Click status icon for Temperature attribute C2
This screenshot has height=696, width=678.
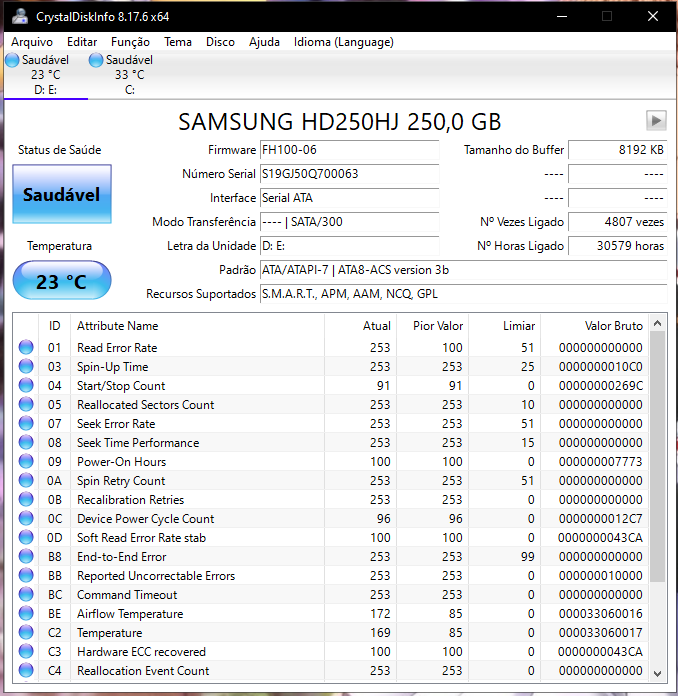[x=26, y=632]
